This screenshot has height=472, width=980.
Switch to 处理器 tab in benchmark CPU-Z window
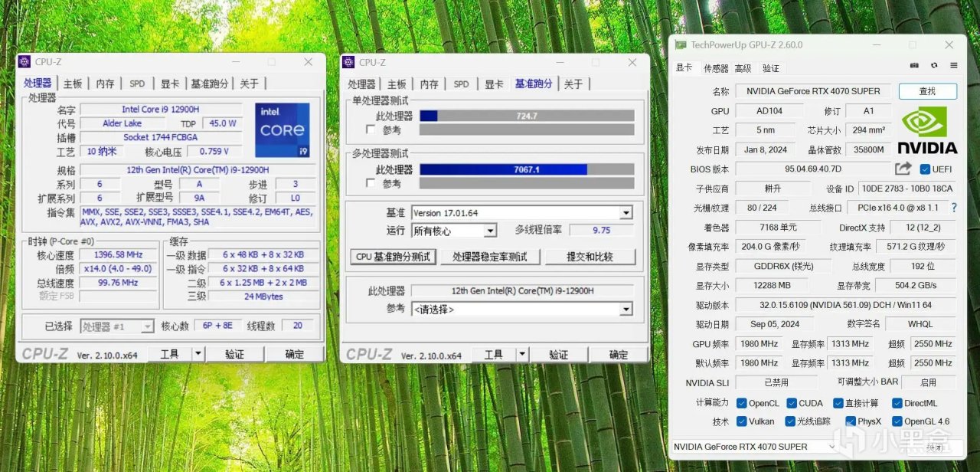point(362,84)
